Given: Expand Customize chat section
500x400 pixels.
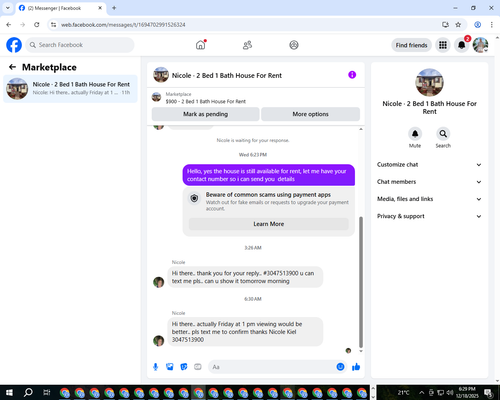Looking at the screenshot, I should pos(429,165).
